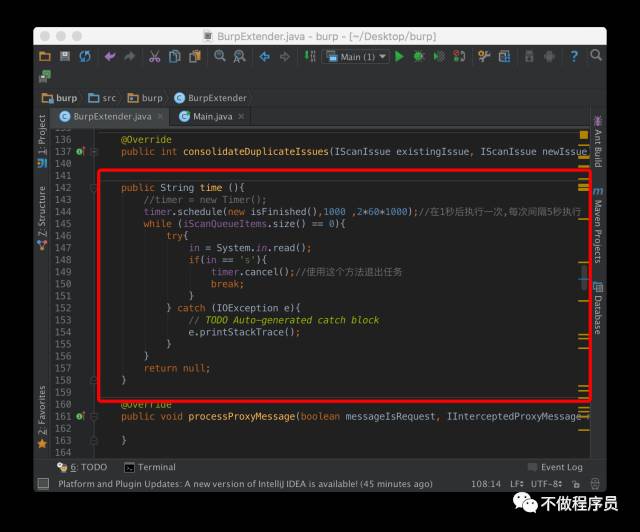This screenshot has height=532, width=640.
Task: Click burp root in breadcrumb
Action: click(x=60, y=98)
